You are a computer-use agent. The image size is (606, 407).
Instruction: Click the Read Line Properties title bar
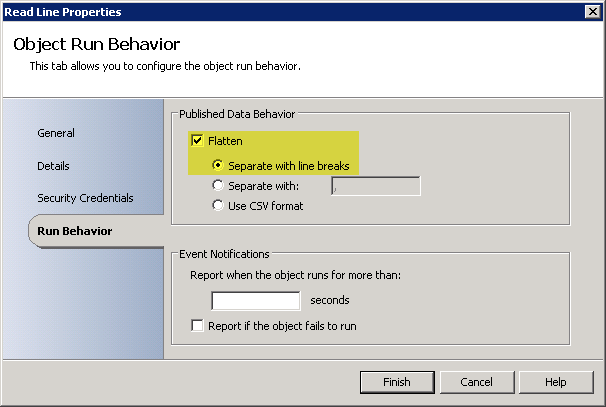(x=250, y=11)
